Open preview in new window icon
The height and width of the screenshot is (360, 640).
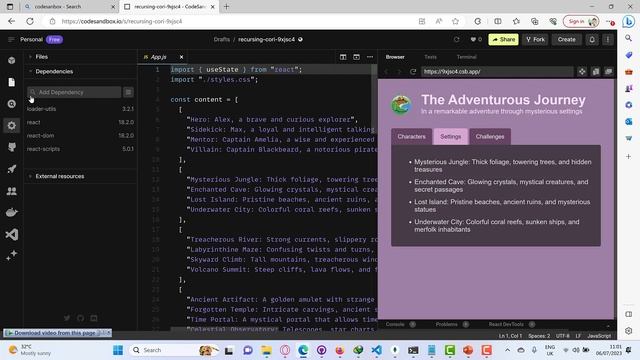[609, 72]
